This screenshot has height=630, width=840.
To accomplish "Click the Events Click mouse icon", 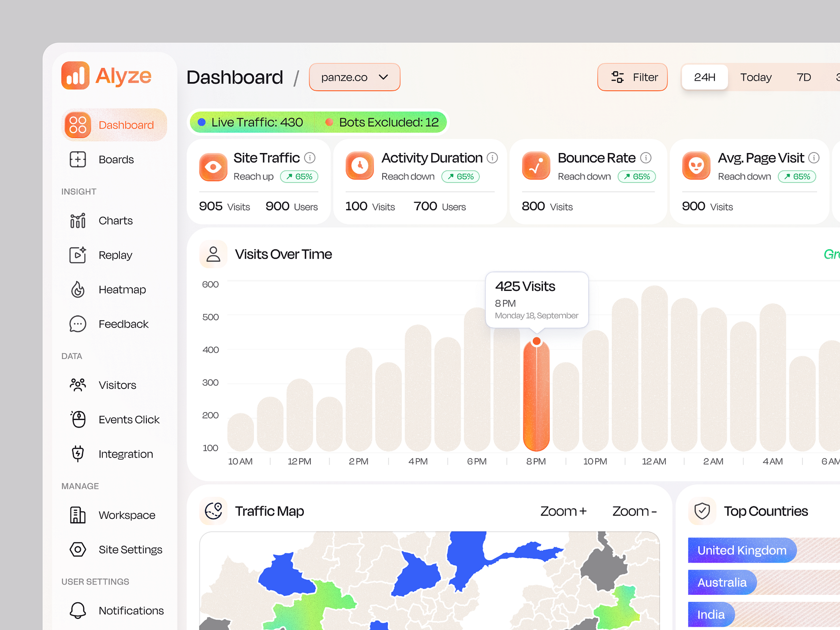I will pyautogui.click(x=78, y=419).
